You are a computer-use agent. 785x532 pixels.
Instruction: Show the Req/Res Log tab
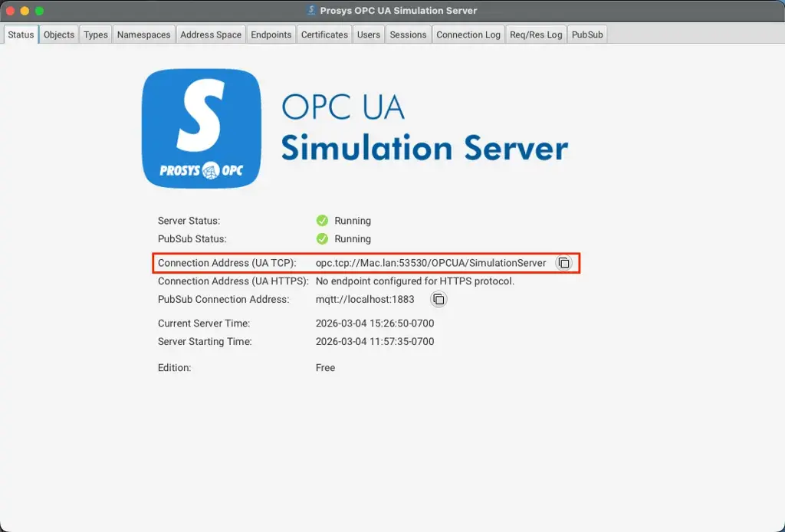coord(536,34)
